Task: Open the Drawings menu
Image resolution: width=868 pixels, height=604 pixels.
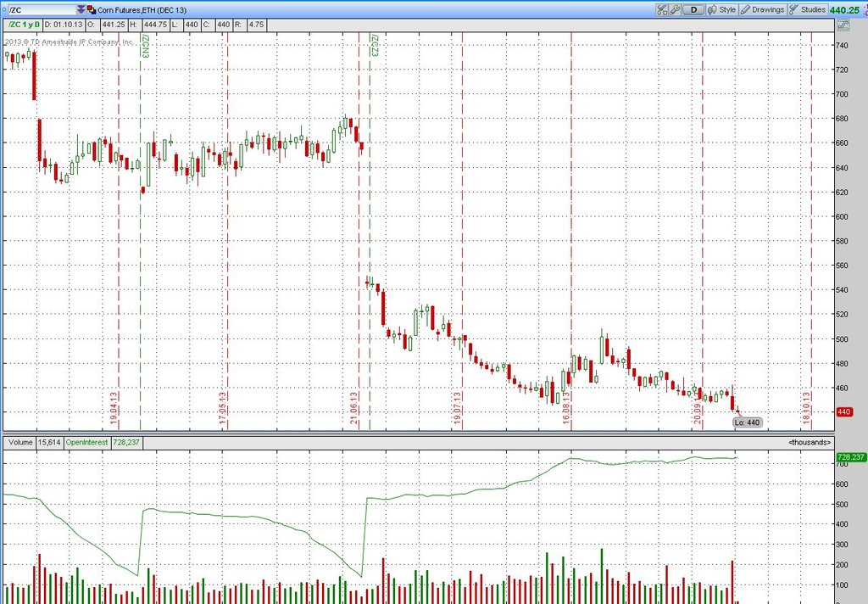Action: (x=763, y=10)
